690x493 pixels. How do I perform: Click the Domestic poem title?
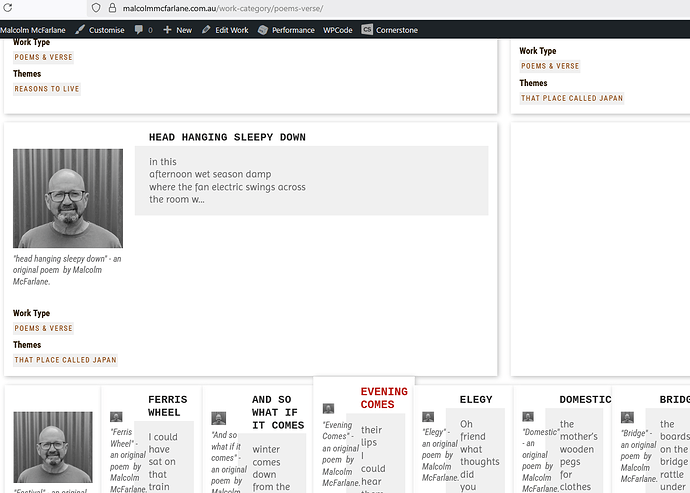(585, 400)
